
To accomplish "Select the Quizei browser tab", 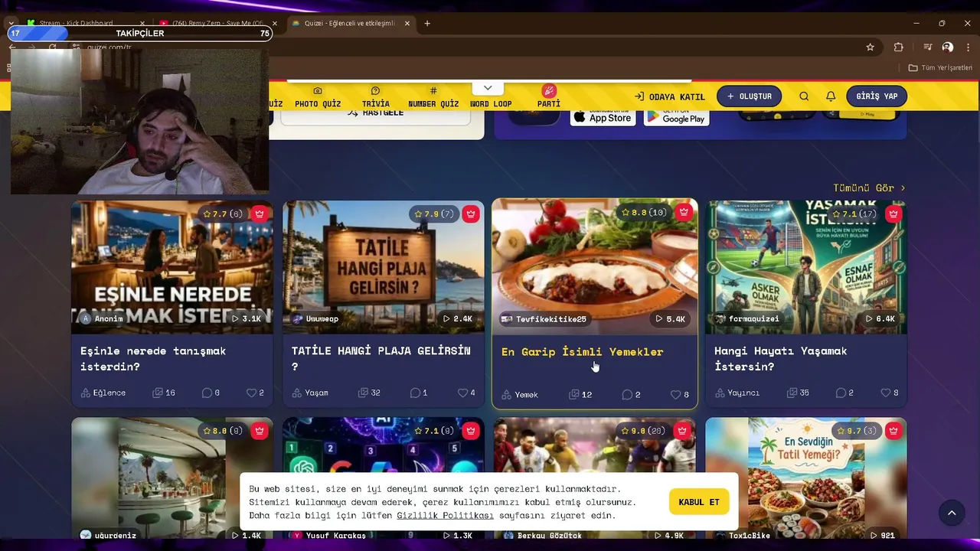I will [351, 23].
